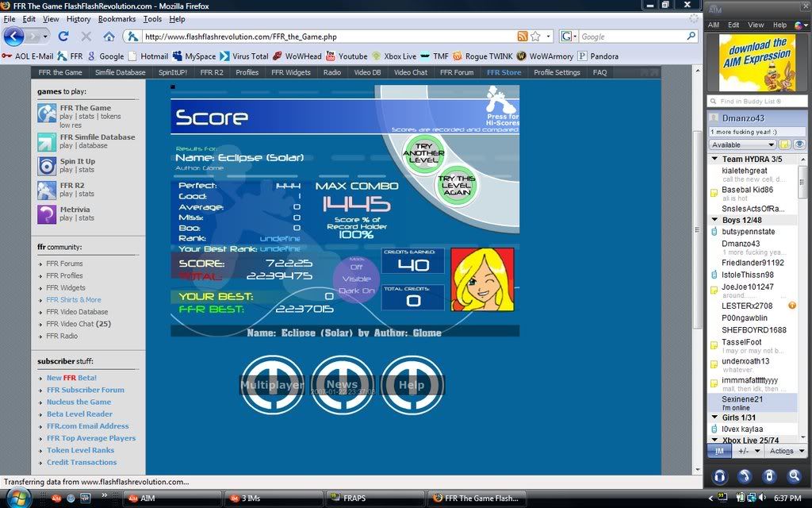Click the Spin It Up game icon
The width and height of the screenshot is (812, 508).
(47, 165)
